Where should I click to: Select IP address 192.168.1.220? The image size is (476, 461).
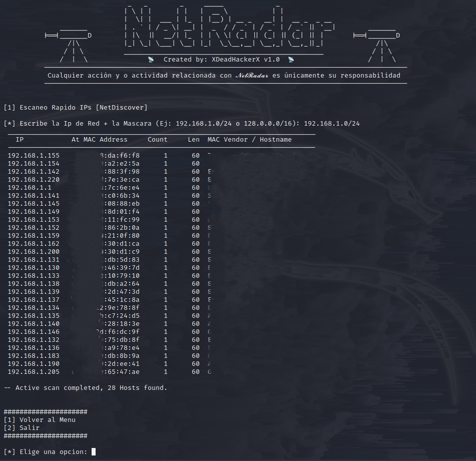click(33, 180)
